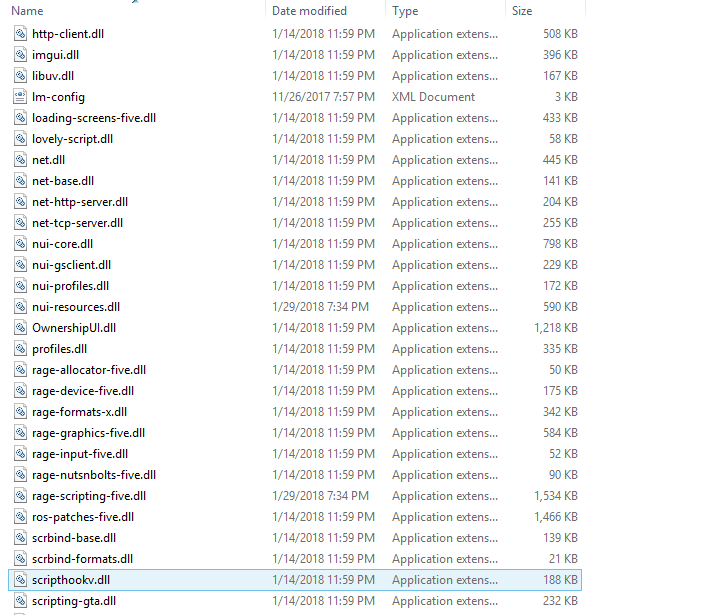This screenshot has width=712, height=615.
Task: Select the file named http-client.dll
Action: coord(68,34)
